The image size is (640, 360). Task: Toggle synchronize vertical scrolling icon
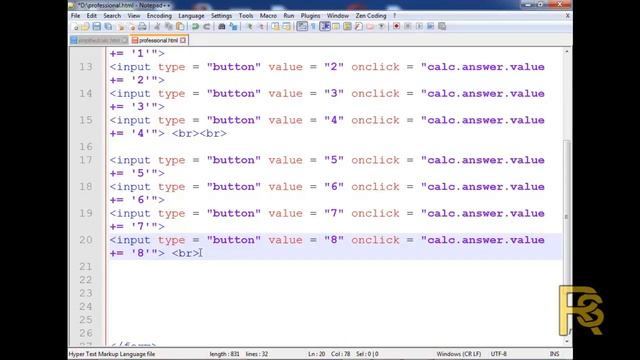275,27
